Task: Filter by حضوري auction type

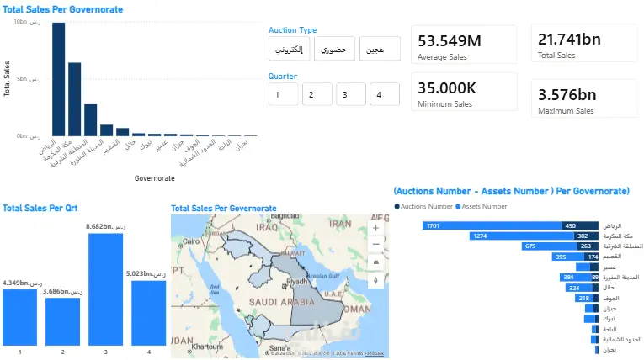Action: pyautogui.click(x=335, y=50)
